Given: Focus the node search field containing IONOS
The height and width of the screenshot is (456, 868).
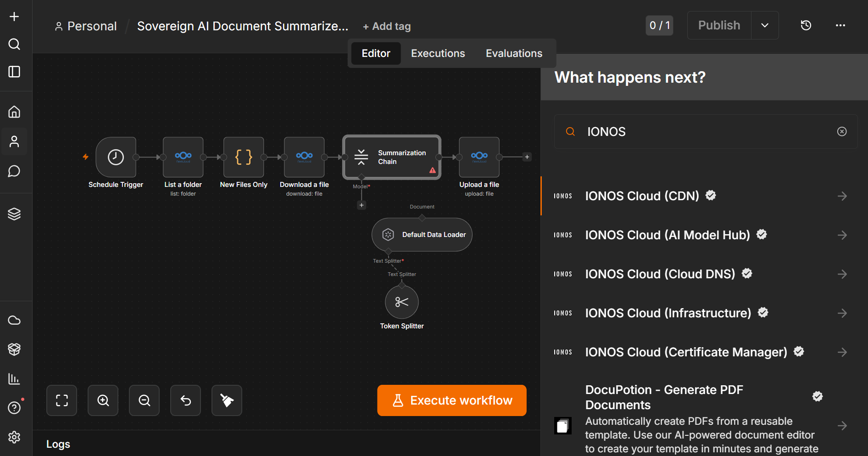Looking at the screenshot, I should click(x=706, y=132).
